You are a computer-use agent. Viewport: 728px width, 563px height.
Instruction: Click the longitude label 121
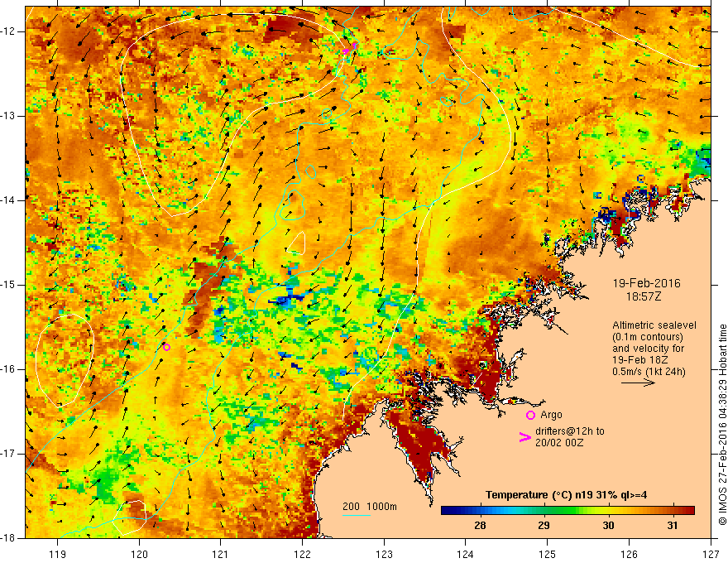(x=221, y=554)
